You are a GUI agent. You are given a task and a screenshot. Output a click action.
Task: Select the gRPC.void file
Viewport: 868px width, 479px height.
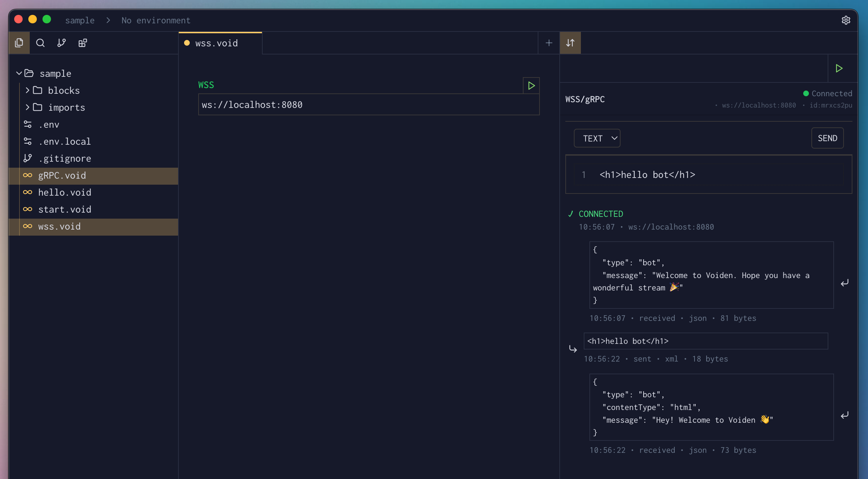point(62,175)
